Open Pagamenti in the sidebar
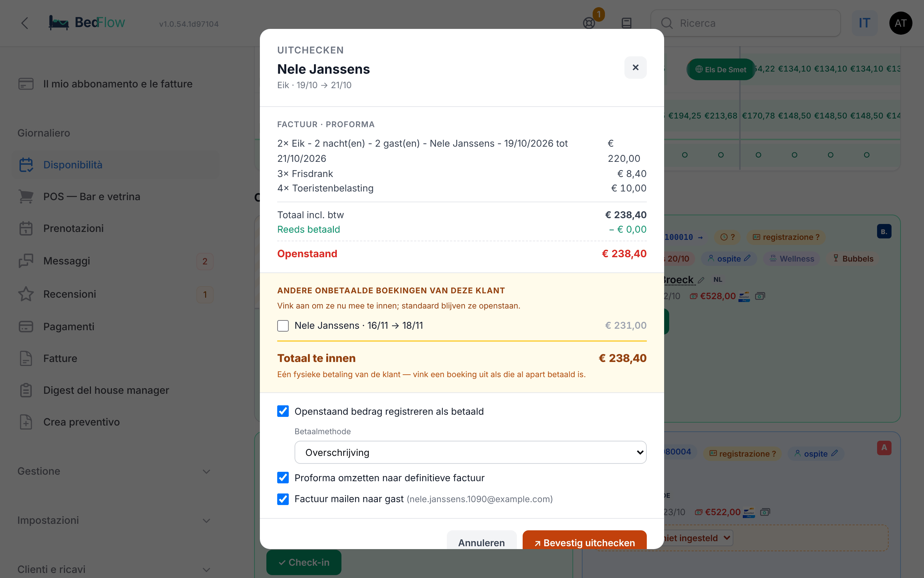Screen dimensions: 924x578 tap(115, 327)
